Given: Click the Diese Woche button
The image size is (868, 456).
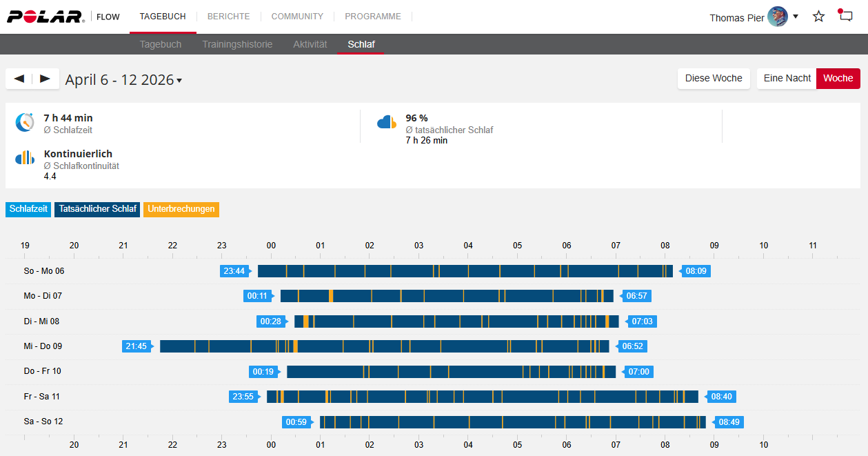Looking at the screenshot, I should click(713, 79).
